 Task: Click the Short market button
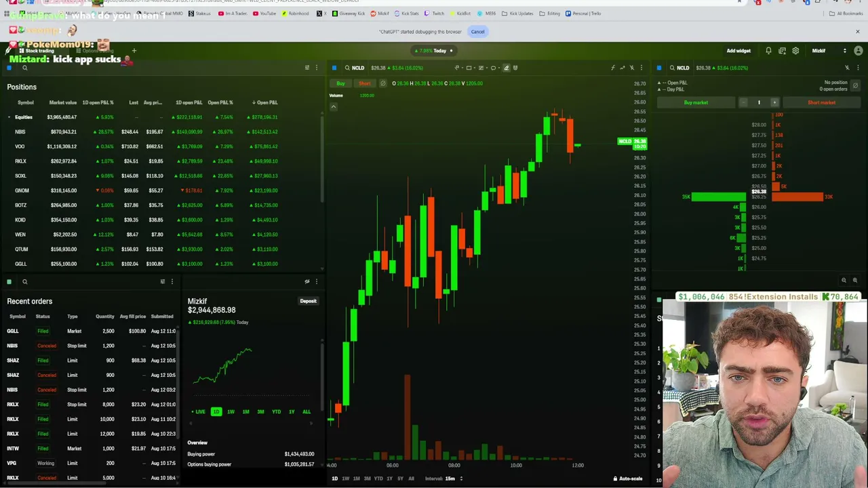pyautogui.click(x=821, y=102)
